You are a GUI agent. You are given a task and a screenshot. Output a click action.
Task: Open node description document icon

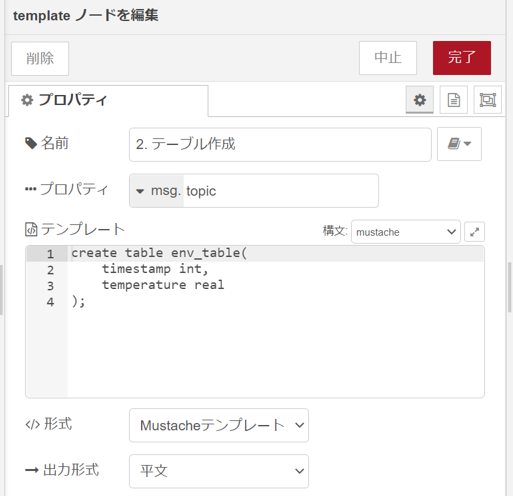[453, 100]
